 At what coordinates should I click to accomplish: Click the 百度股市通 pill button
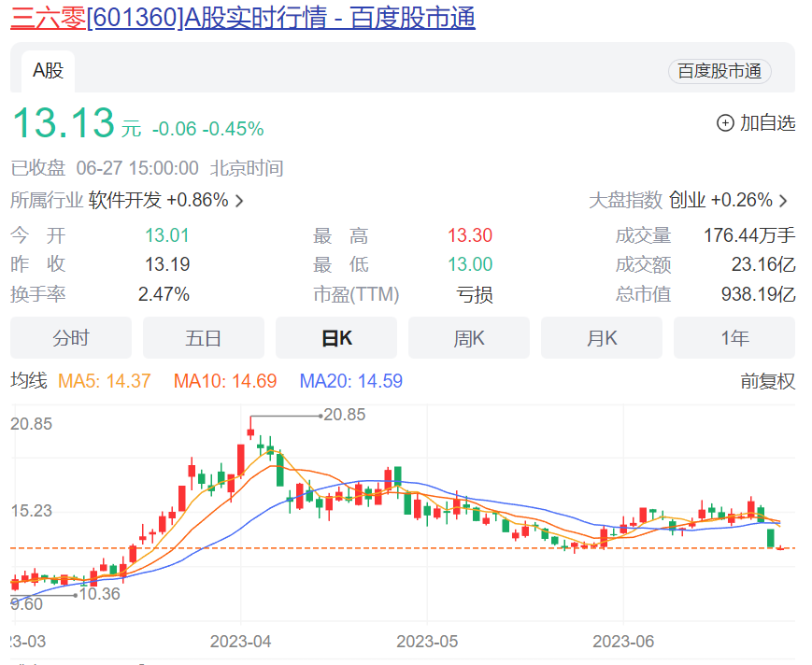719,71
